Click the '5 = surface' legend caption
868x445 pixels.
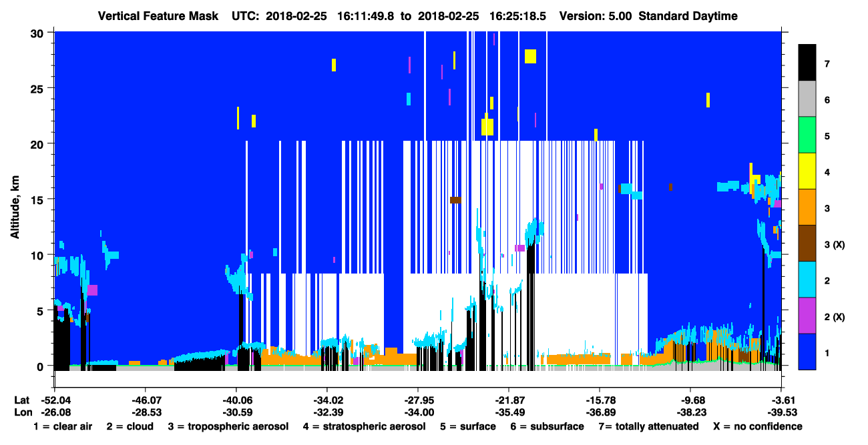coord(467,426)
